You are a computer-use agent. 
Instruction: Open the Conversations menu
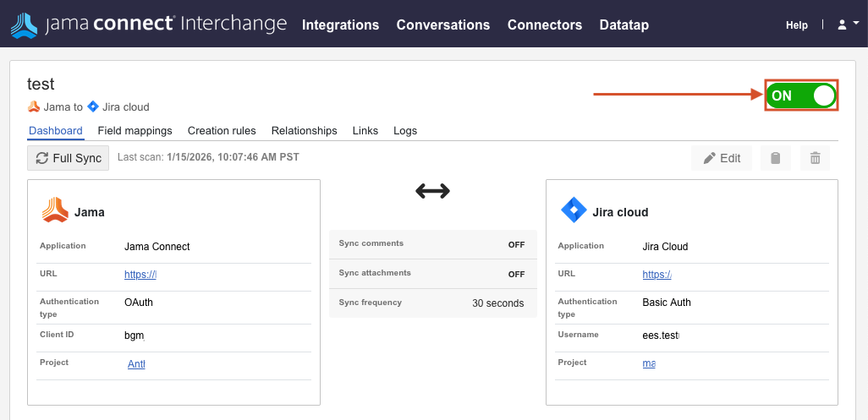point(443,25)
